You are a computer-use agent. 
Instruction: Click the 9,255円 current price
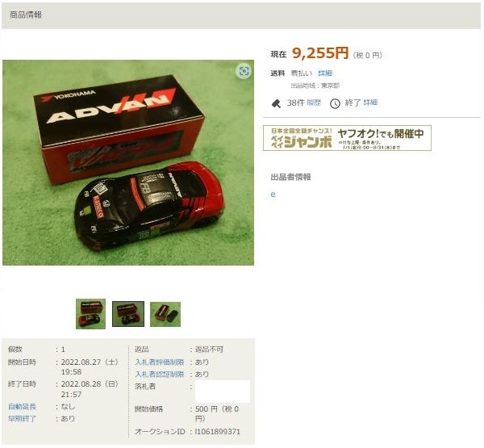click(320, 53)
